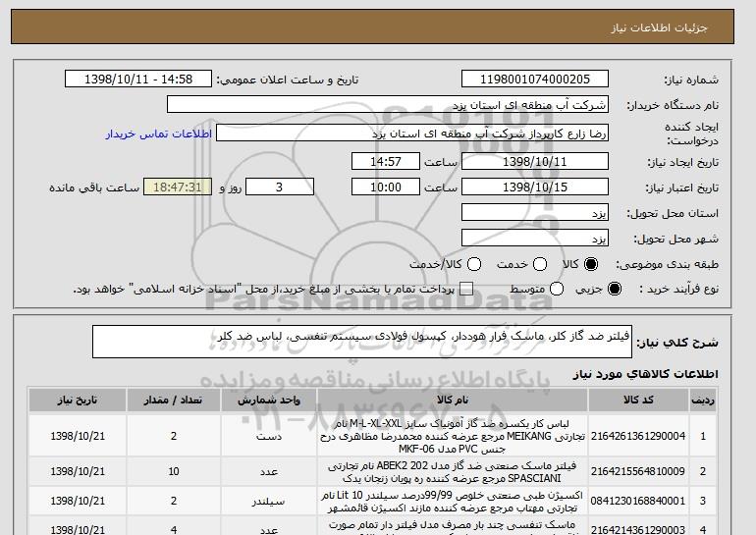Screen dimensions: 756x535
Task: Click the buyer name field شرکت آب منطقه ای
Action: 388,105
